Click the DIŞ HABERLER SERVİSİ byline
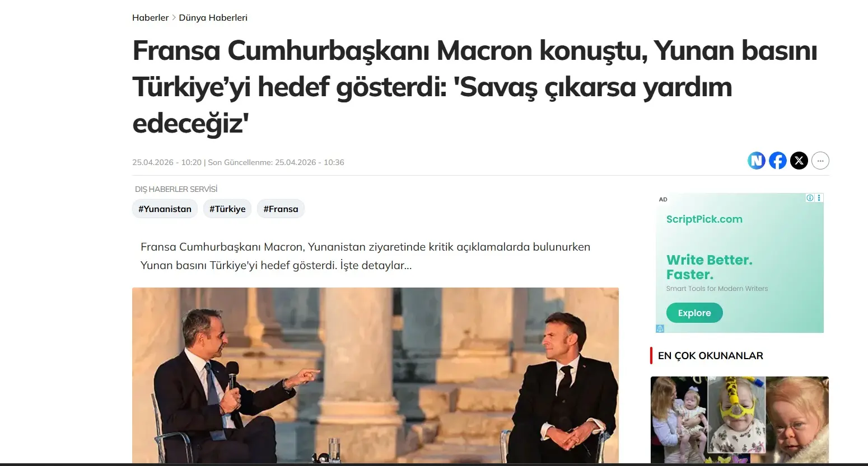The image size is (868, 466). point(176,189)
